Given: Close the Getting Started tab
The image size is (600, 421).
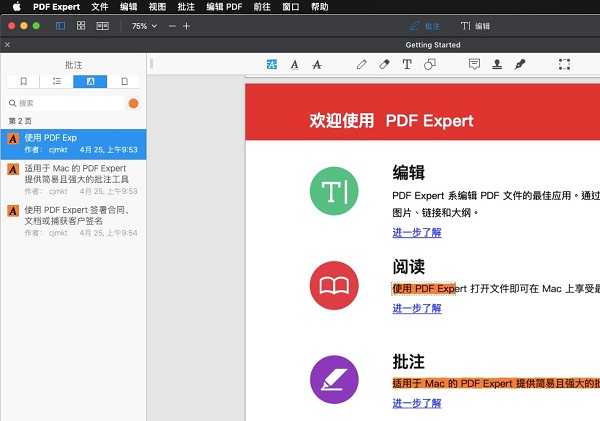Looking at the screenshot, I should [7, 45].
